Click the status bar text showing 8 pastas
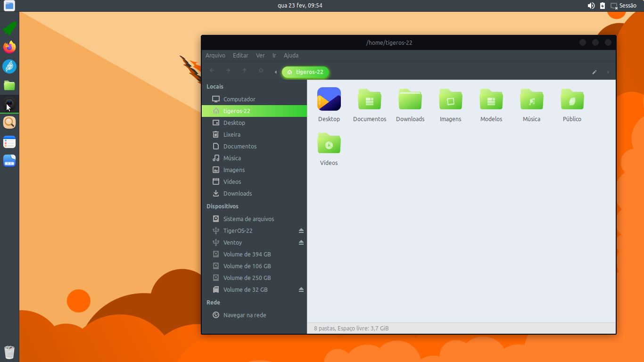644x362 pixels. point(351,328)
